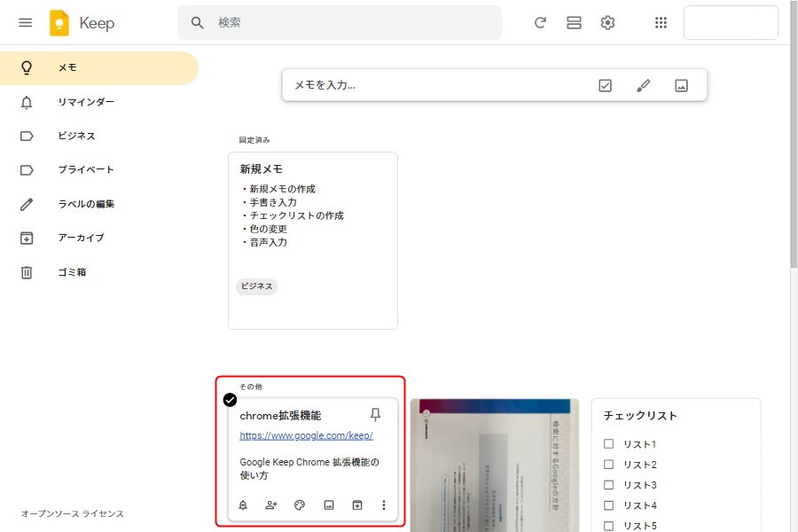This screenshot has width=798, height=532.
Task: Open リマインダー in the sidebar
Action: tap(86, 102)
